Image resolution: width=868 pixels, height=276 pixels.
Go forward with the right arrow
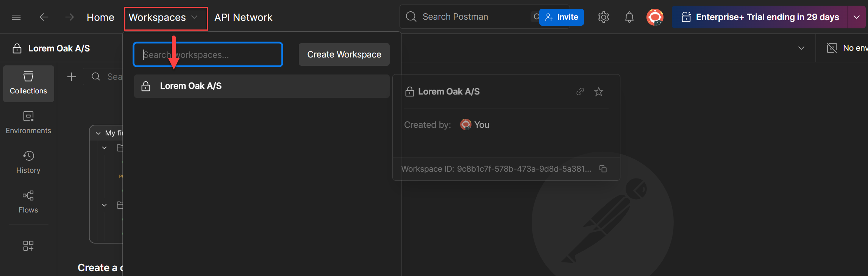point(69,17)
